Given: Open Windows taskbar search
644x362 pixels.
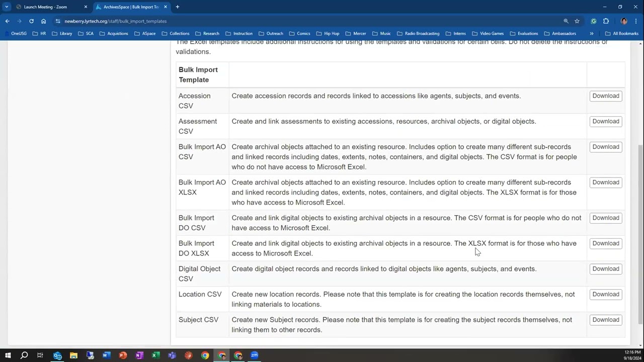Looking at the screenshot, I should (24, 355).
